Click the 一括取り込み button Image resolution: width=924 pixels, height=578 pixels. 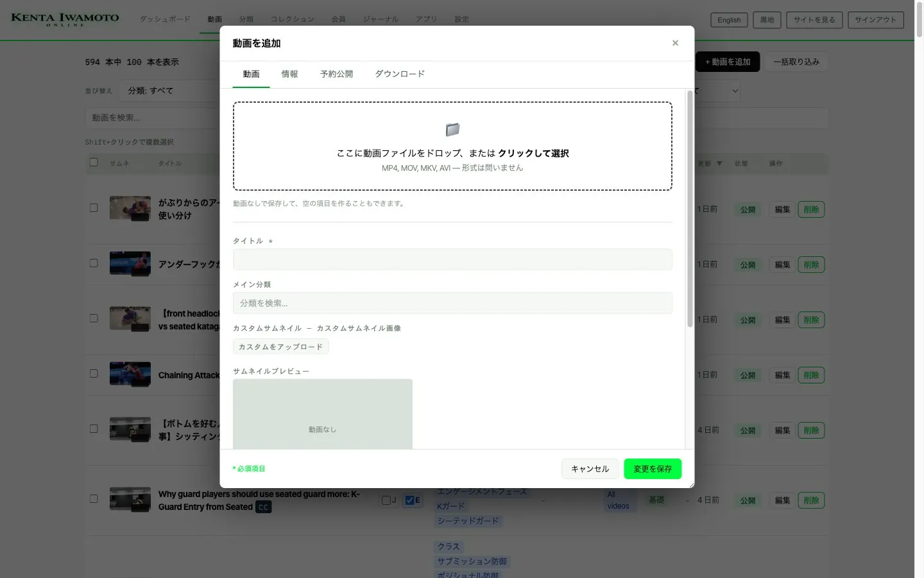pos(796,62)
